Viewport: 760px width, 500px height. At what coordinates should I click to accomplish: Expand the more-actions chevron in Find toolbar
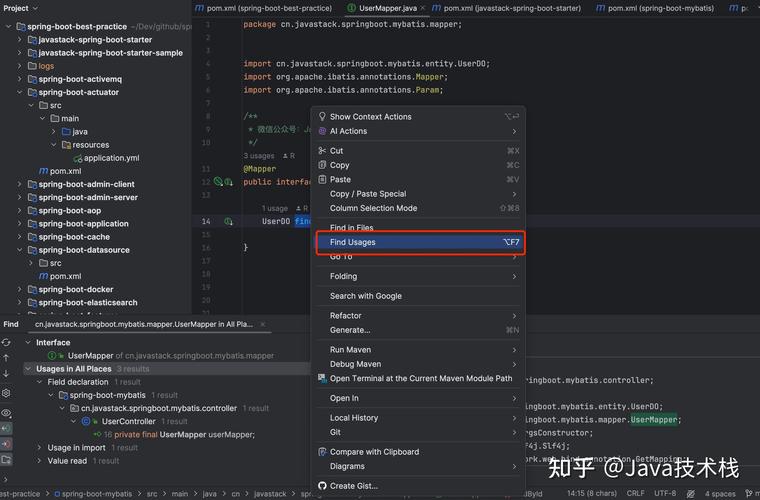pos(6,480)
